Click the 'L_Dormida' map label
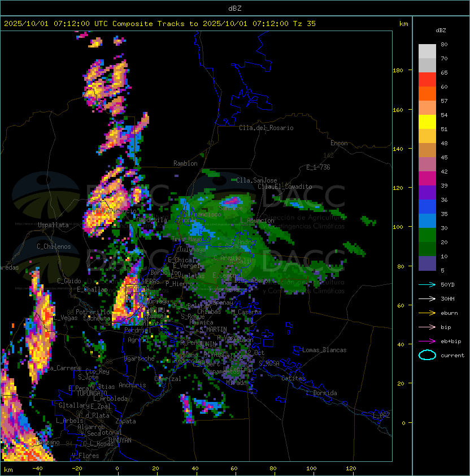This screenshot has width=470, height=476. (x=321, y=393)
